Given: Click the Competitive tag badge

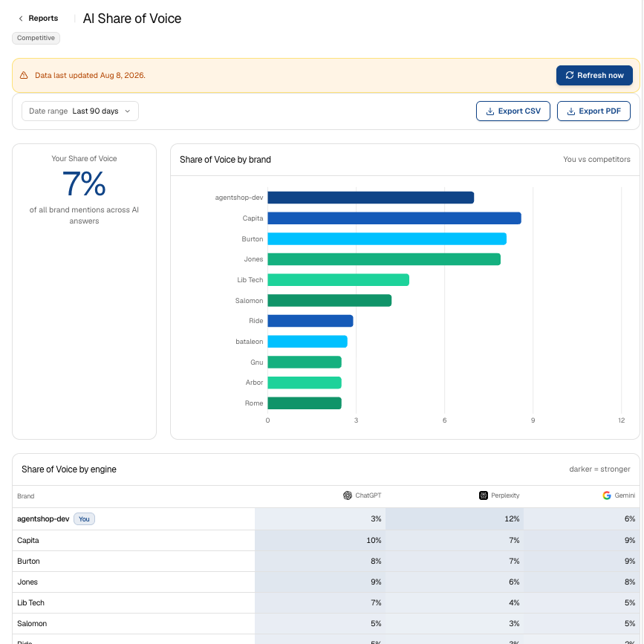Looking at the screenshot, I should (36, 38).
